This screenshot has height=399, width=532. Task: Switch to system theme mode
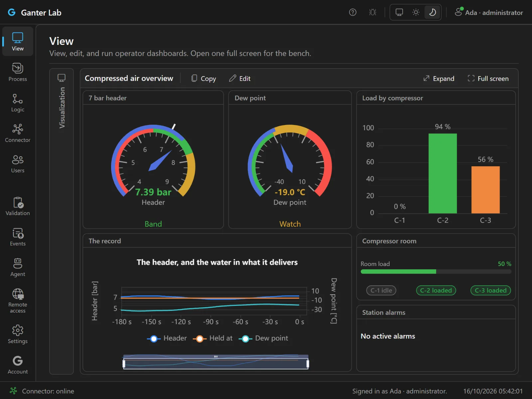tap(399, 12)
